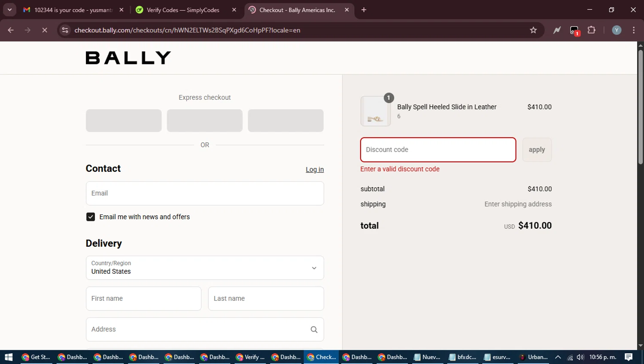Open the volume speaker tray icon
The width and height of the screenshot is (644, 364).
pyautogui.click(x=580, y=357)
